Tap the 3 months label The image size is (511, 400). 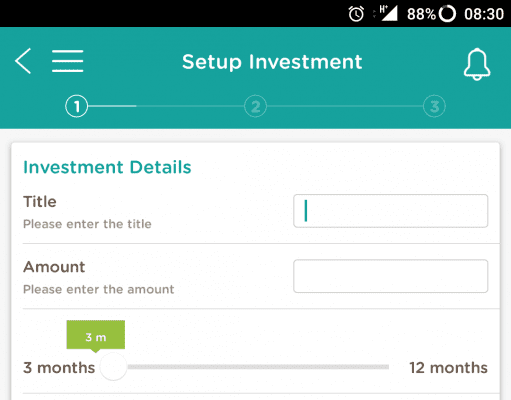pyautogui.click(x=59, y=368)
